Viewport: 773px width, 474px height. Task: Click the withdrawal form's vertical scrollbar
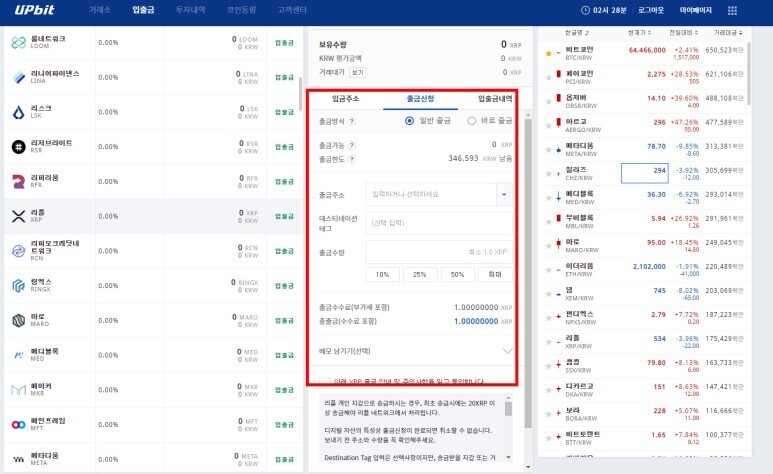pos(528,274)
